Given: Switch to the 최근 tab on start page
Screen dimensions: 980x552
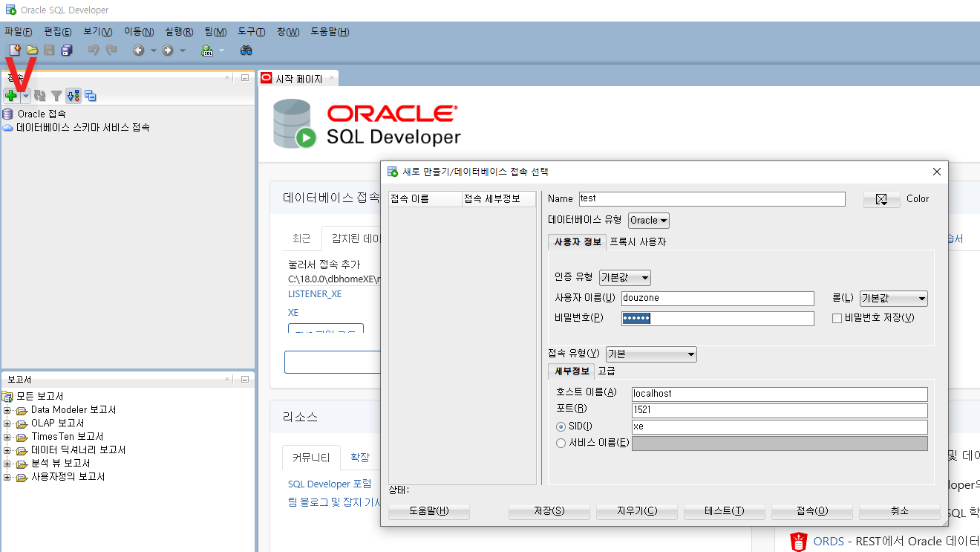Looking at the screenshot, I should [301, 238].
